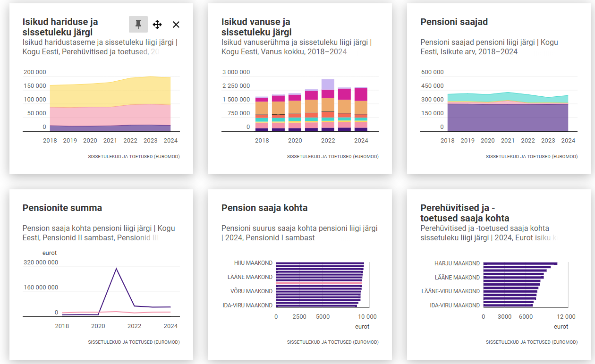Open the 'Pension saaja kohta' card title
Screen dimensions: 595x364
point(264,208)
